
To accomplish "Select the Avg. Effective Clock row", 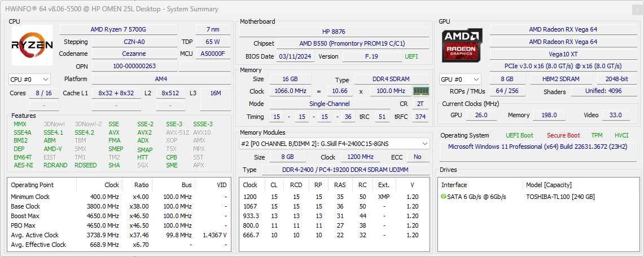I will [119, 245].
